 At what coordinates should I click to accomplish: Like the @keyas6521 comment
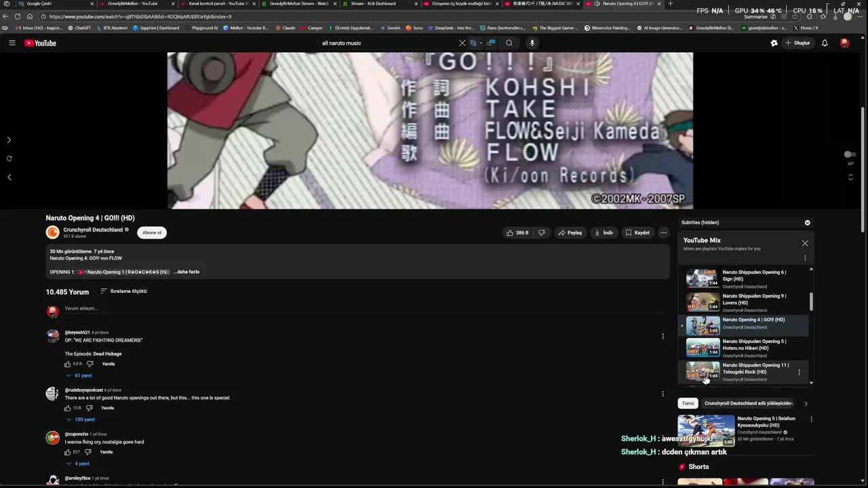68,364
